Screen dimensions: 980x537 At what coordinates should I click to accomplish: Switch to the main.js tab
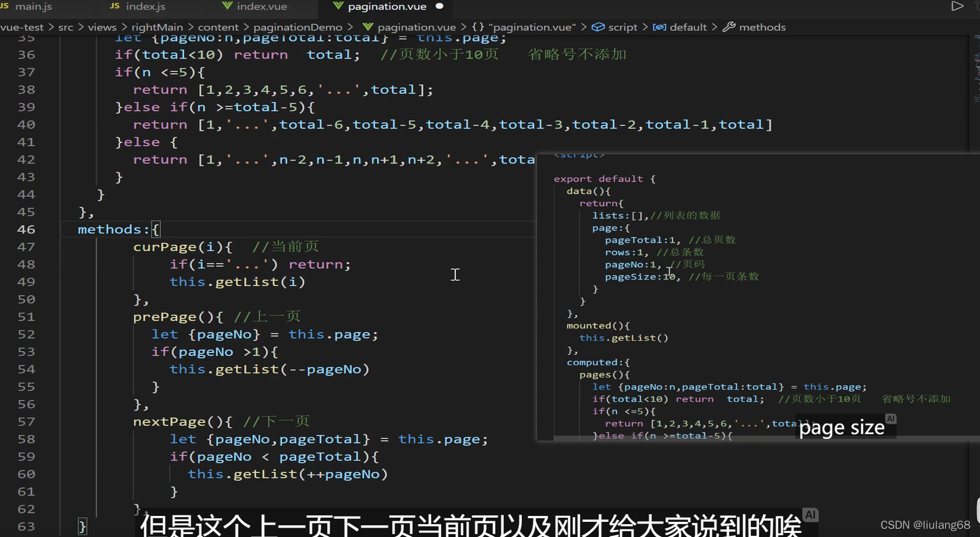pyautogui.click(x=33, y=6)
